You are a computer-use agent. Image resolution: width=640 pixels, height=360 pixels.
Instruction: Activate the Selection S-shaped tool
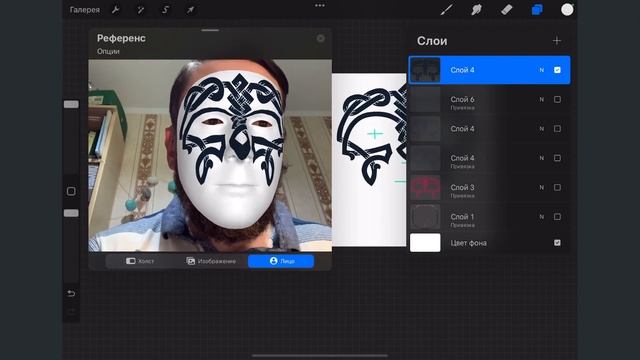[165, 10]
